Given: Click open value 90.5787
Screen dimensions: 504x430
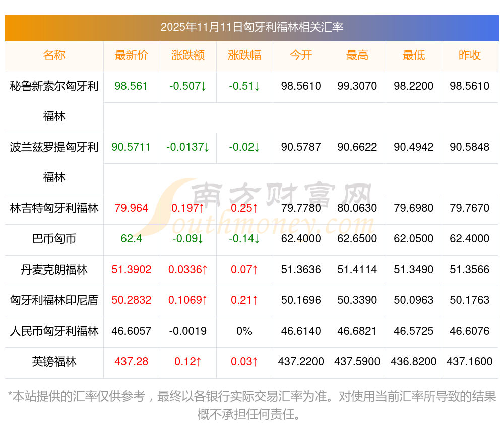Looking at the screenshot, I should click(x=301, y=147).
